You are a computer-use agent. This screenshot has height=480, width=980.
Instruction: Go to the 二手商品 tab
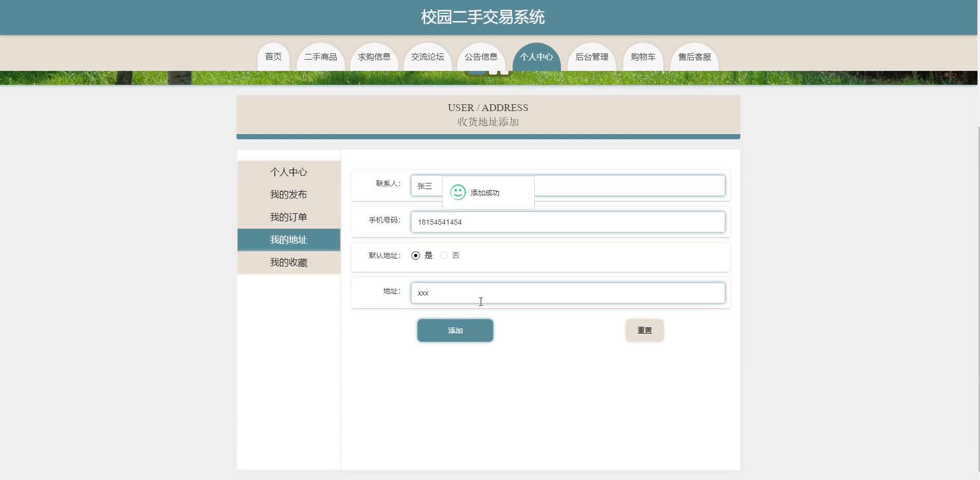point(321,57)
